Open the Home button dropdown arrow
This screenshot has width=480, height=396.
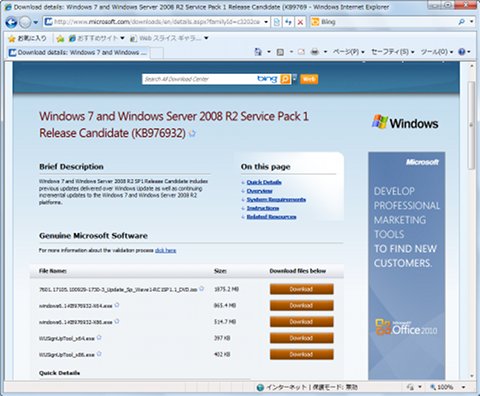[269, 52]
